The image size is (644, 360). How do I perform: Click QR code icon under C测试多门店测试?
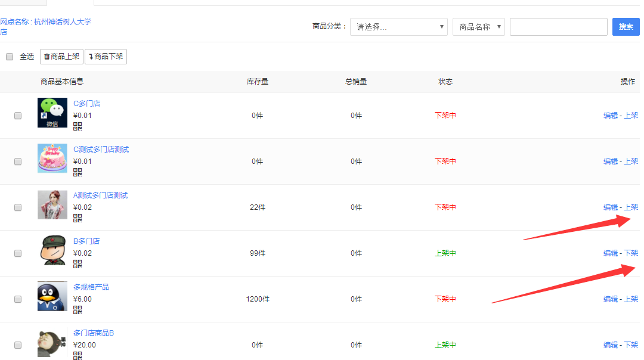point(78,172)
